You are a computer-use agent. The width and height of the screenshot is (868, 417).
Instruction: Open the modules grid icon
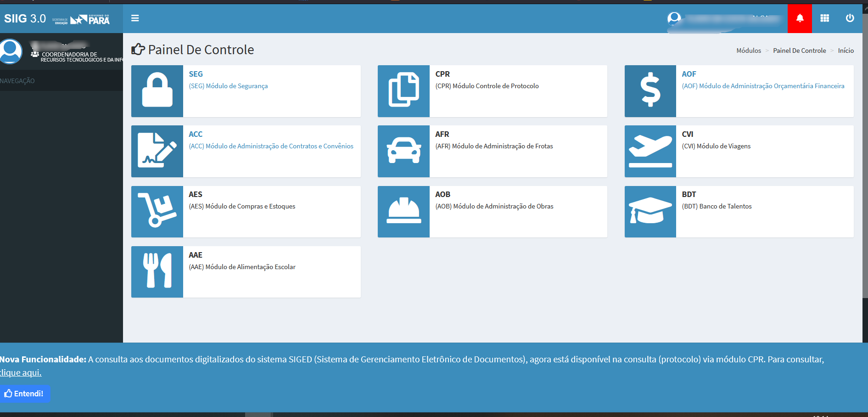pyautogui.click(x=825, y=18)
